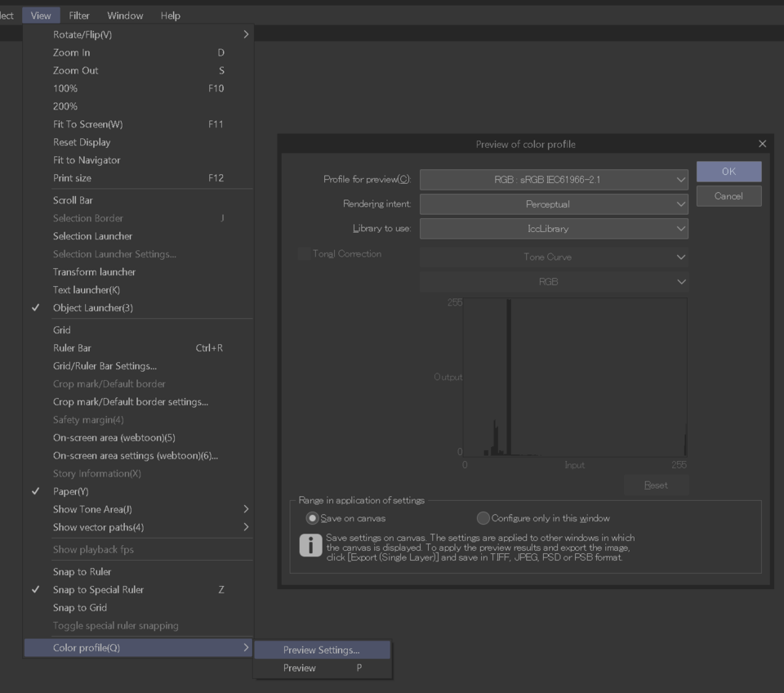The width and height of the screenshot is (784, 693).
Task: Toggle the Object Launcher checkmark item
Action: click(x=93, y=308)
